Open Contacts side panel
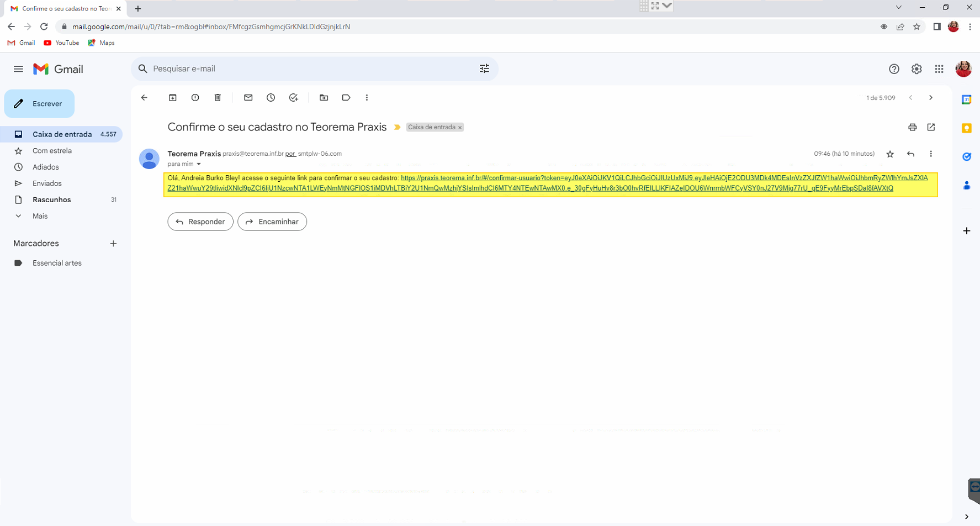 pyautogui.click(x=967, y=186)
